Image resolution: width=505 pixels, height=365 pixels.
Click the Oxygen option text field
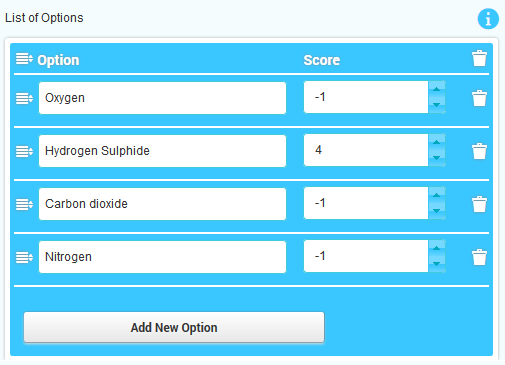point(162,98)
